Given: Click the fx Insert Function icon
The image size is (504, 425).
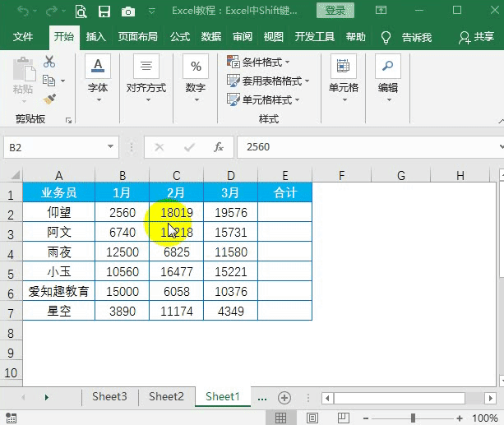Looking at the screenshot, I should tap(219, 147).
